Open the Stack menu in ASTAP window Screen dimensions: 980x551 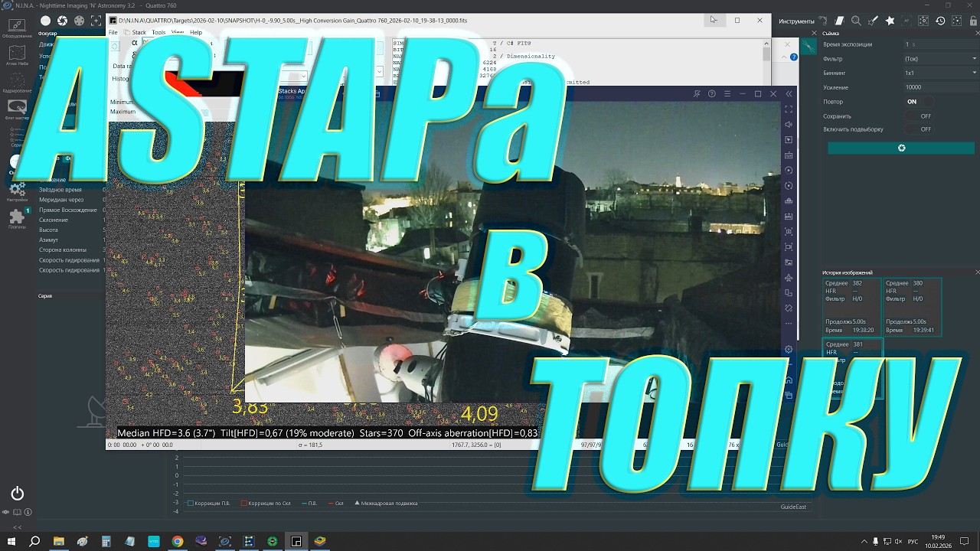click(x=139, y=33)
